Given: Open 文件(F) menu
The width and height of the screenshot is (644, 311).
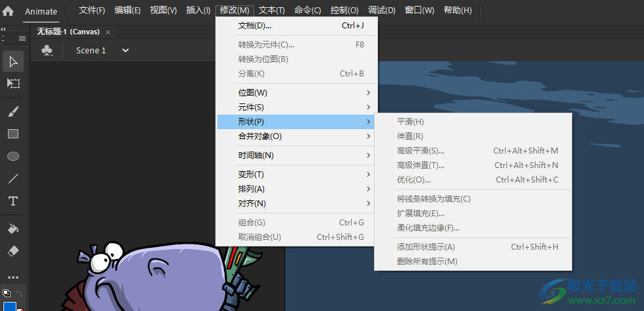Looking at the screenshot, I should tap(92, 11).
